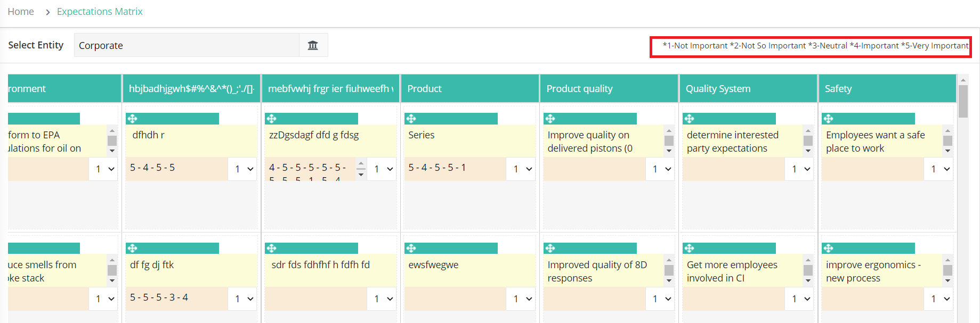Click move icon on 'Series' card

[411, 119]
